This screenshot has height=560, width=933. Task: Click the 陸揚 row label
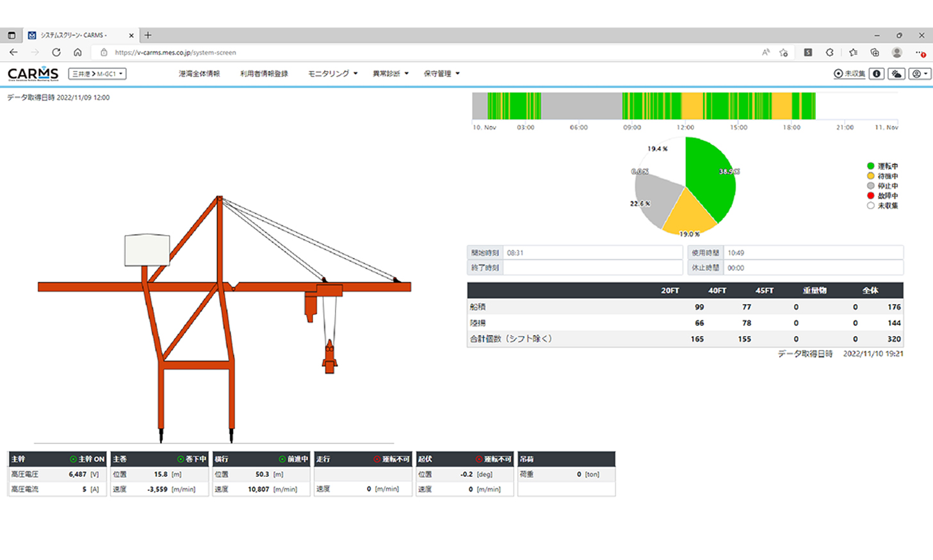[478, 323]
